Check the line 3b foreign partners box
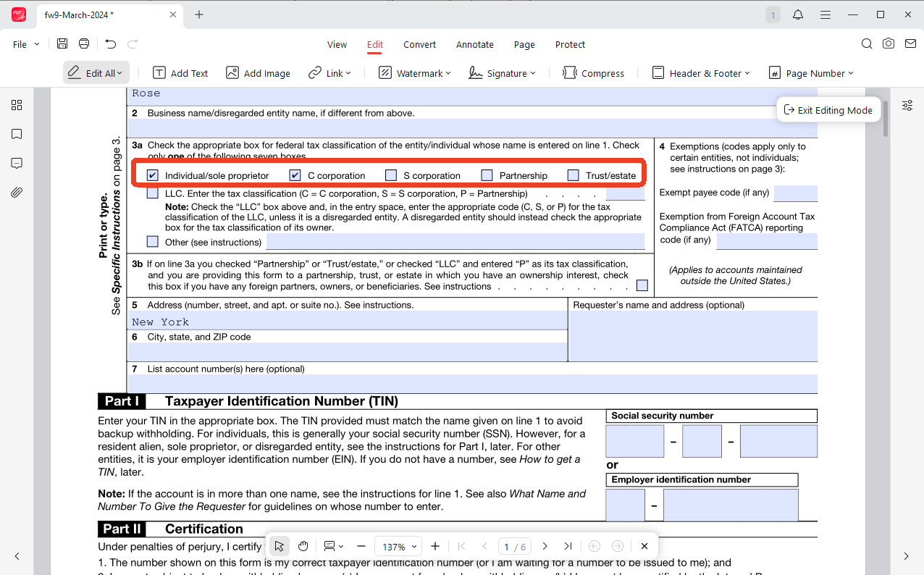The height and width of the screenshot is (575, 924). tap(642, 285)
